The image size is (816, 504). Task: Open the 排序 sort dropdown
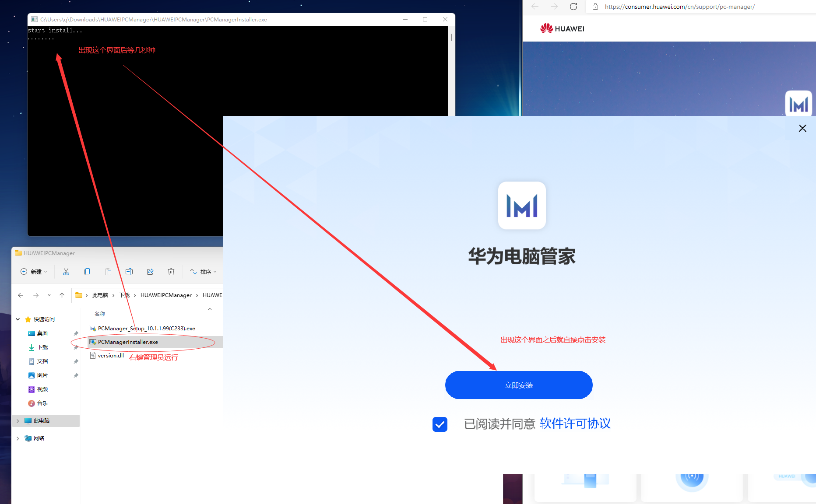pos(203,272)
